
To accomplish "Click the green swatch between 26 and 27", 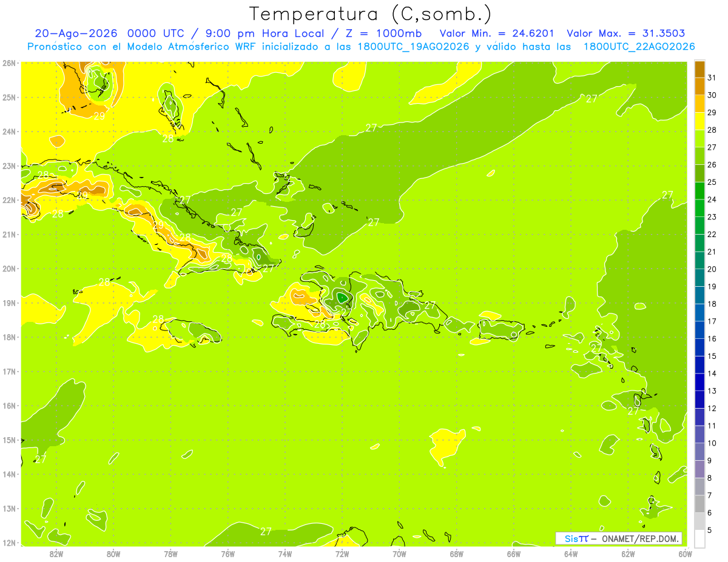I will coord(699,156).
